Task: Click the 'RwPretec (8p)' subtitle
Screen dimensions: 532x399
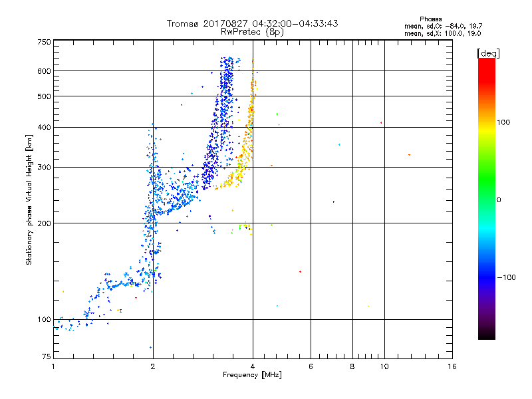Action: (252, 32)
